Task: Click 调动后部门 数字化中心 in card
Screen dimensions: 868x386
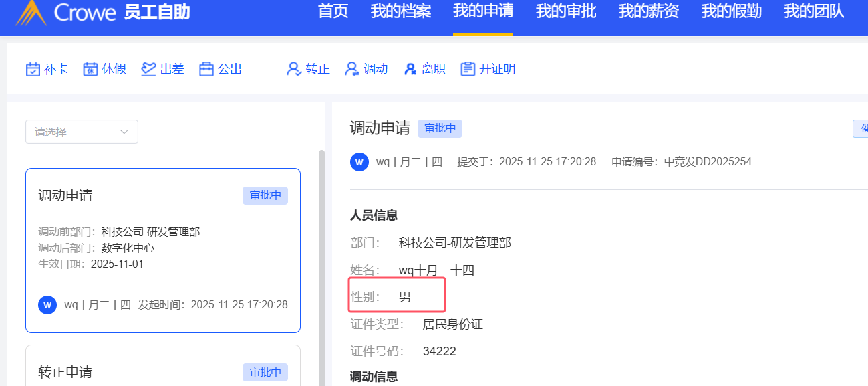Action: [97, 248]
